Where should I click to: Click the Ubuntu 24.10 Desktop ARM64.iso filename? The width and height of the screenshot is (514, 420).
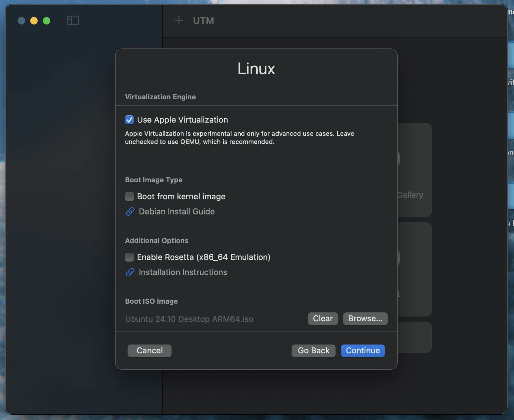(x=189, y=319)
